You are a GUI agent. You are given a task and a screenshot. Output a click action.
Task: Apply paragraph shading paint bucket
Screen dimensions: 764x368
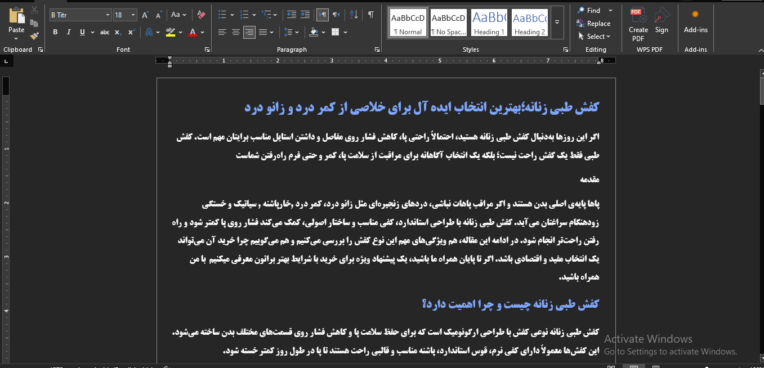pyautogui.click(x=314, y=33)
